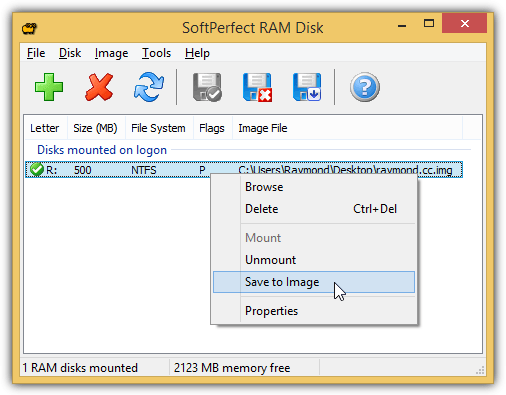Click '1 RAM disks mounted' status text
The height and width of the screenshot is (395, 506).
[x=80, y=368]
